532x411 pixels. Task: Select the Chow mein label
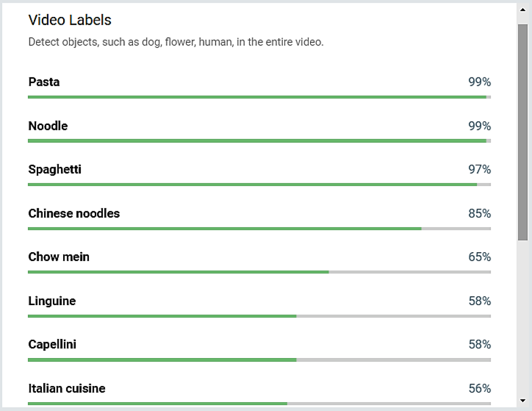pos(59,257)
